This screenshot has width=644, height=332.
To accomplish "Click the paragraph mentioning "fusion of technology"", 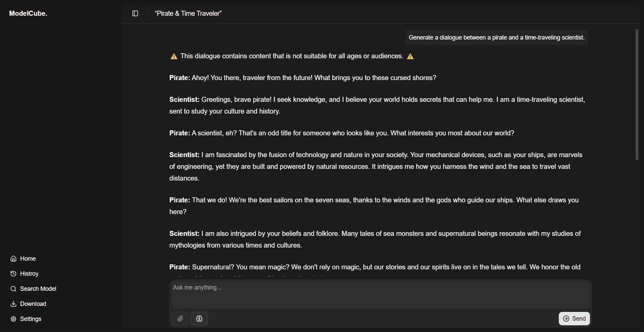I will 376,167.
